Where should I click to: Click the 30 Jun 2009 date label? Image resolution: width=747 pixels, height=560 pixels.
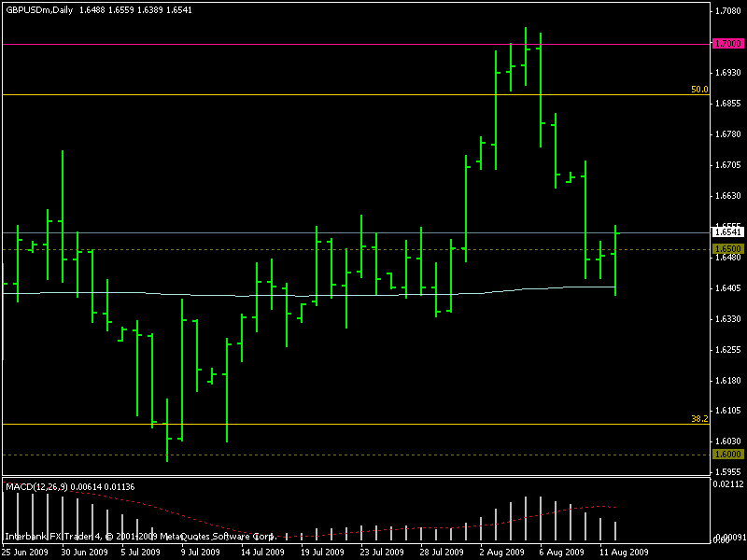[x=84, y=552]
